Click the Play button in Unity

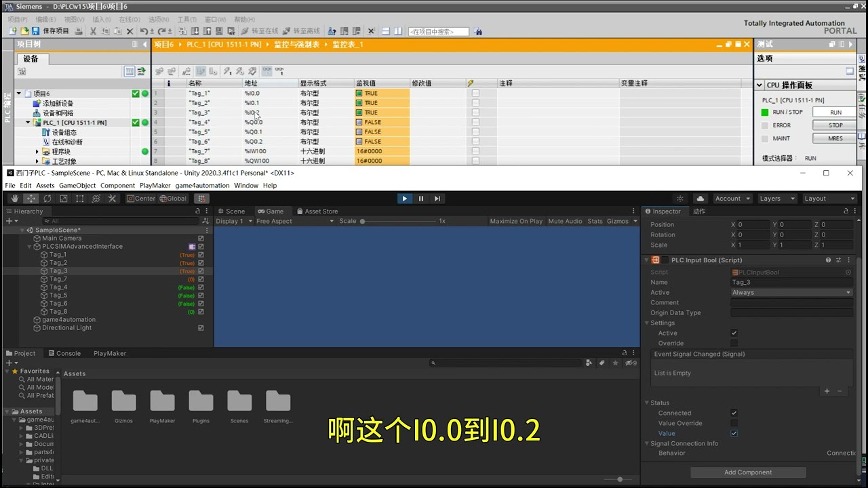[405, 199]
